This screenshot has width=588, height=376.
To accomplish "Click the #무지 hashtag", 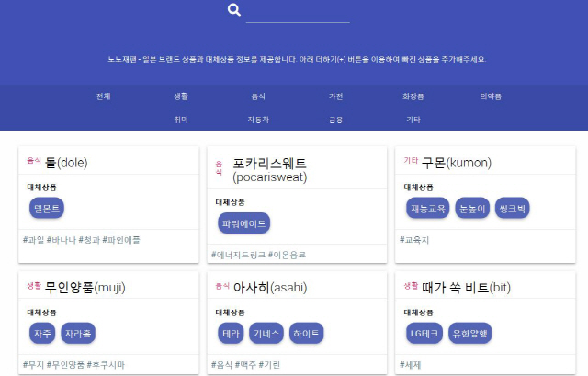I will pyautogui.click(x=34, y=365).
